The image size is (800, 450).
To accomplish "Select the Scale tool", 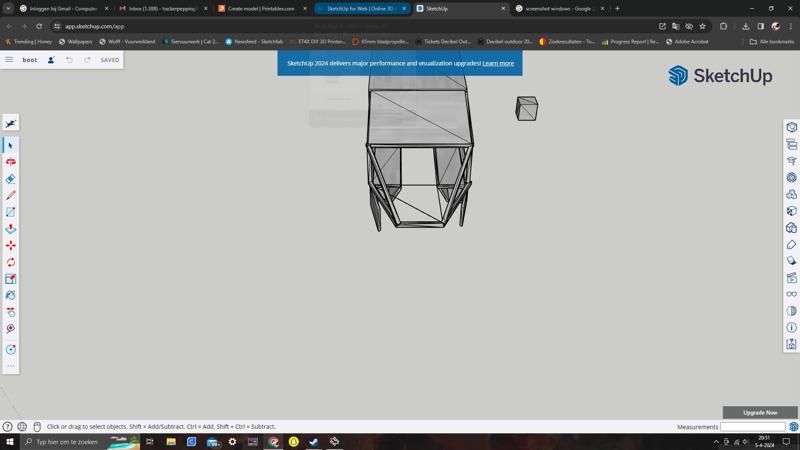I will tap(11, 279).
